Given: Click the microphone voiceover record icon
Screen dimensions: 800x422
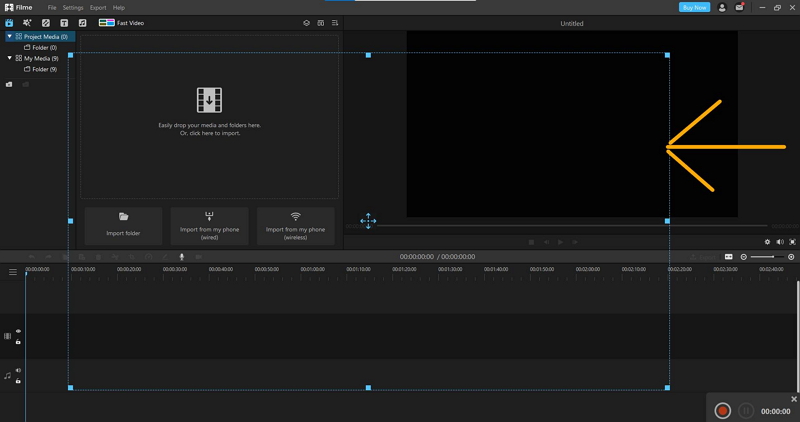Looking at the screenshot, I should (x=182, y=257).
